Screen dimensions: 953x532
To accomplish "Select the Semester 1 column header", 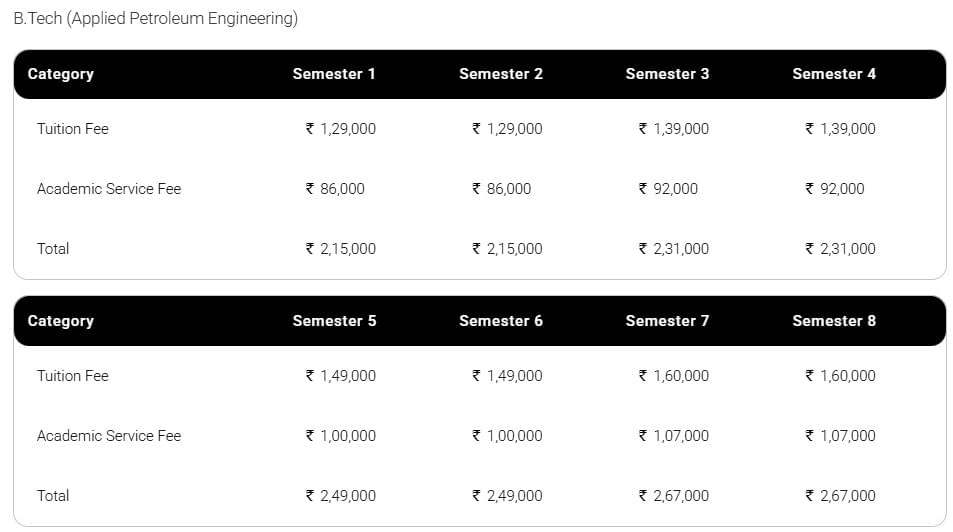I will [x=334, y=74].
